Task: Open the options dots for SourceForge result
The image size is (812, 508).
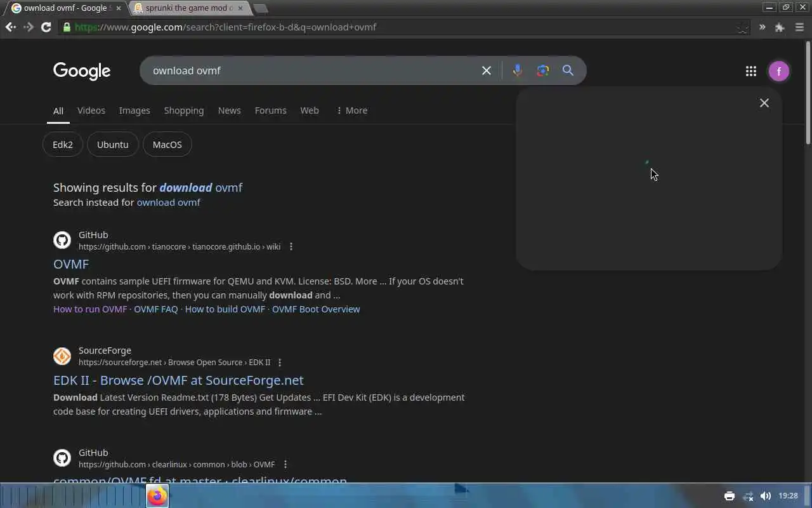Action: 280,363
